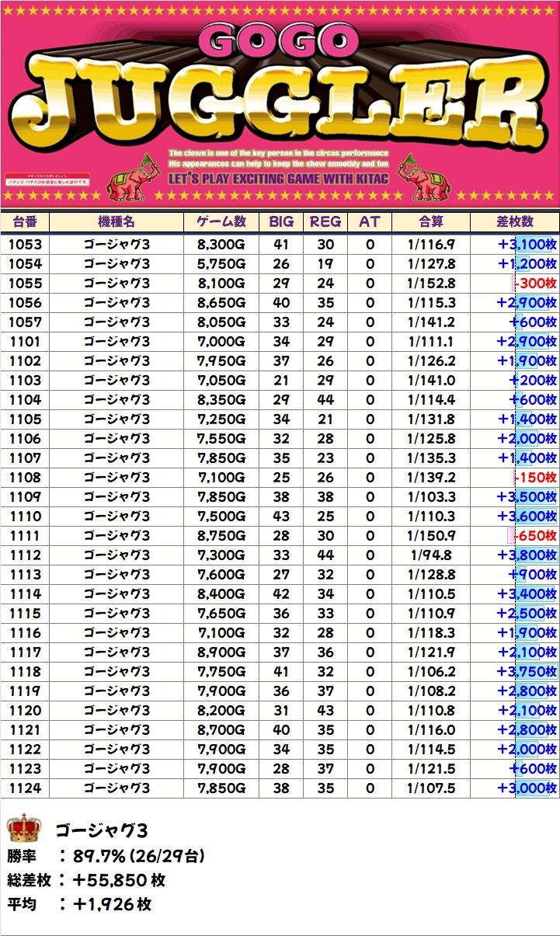
Task: Select machine number 1113
Action: (25, 575)
